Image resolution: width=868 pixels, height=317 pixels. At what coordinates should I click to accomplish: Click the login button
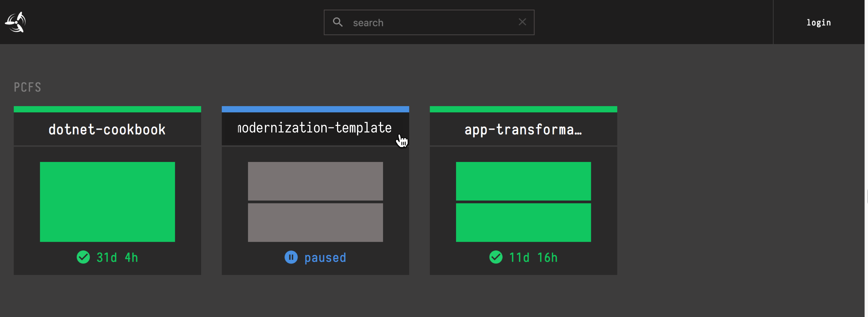pyautogui.click(x=819, y=22)
